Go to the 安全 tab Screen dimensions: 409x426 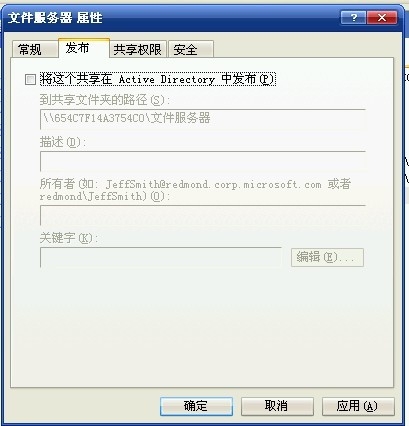coord(191,49)
